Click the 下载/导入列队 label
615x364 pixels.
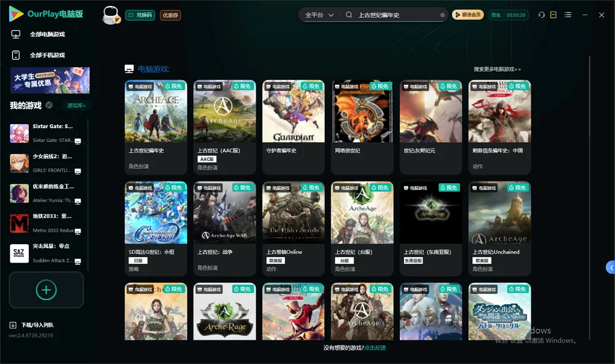[x=38, y=325]
